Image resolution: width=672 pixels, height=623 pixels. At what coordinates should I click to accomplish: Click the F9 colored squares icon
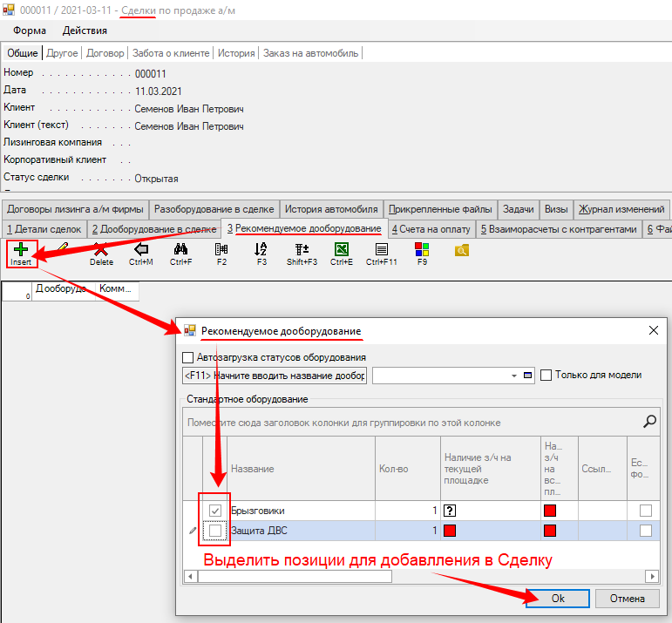[422, 250]
